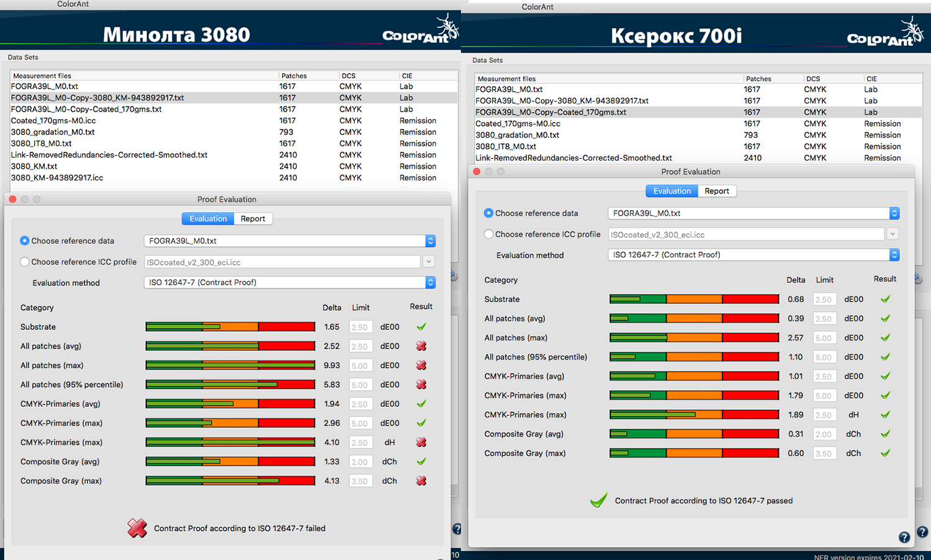This screenshot has width=931, height=560.
Task: Click All patches (avg) red cross in Minolta window
Action: (421, 346)
